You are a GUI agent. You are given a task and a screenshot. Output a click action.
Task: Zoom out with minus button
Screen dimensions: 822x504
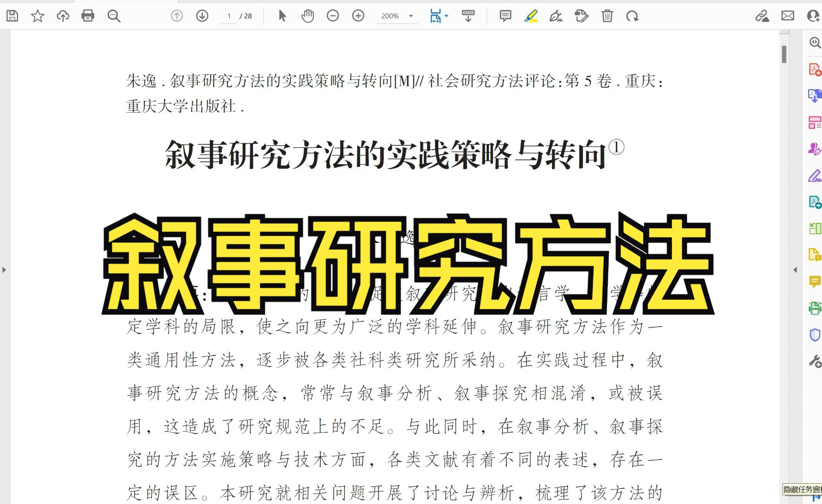click(x=333, y=16)
